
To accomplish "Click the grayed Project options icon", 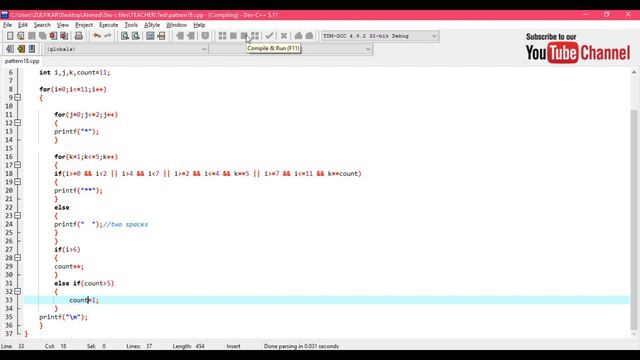I will pyautogui.click(x=205, y=36).
